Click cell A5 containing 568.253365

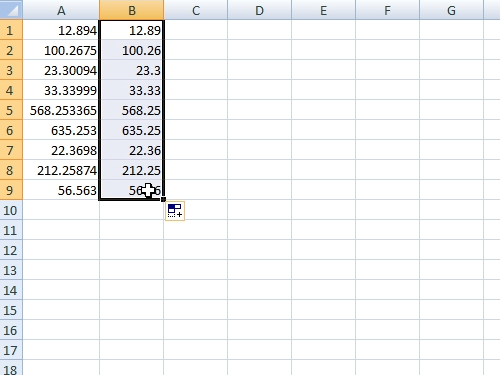(61, 110)
